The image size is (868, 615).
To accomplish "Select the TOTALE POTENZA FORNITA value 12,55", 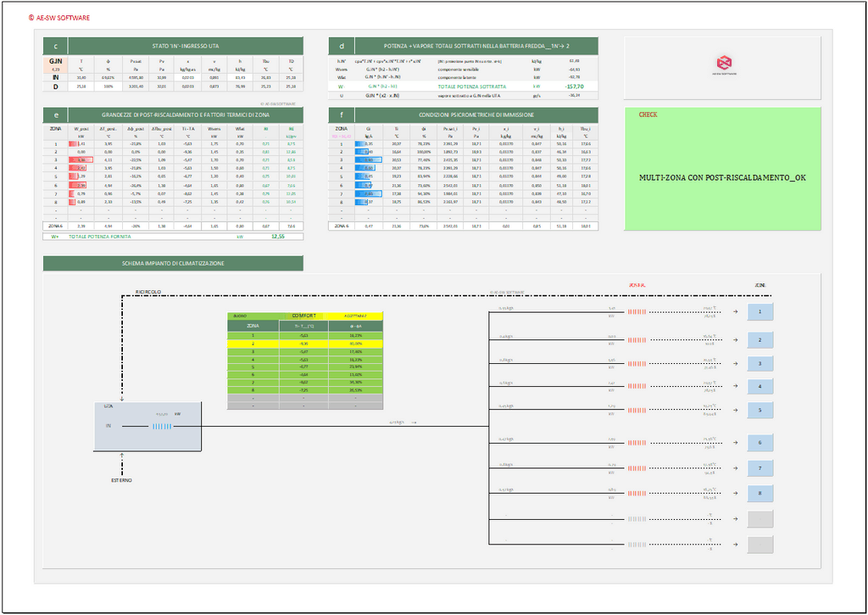I will click(276, 237).
